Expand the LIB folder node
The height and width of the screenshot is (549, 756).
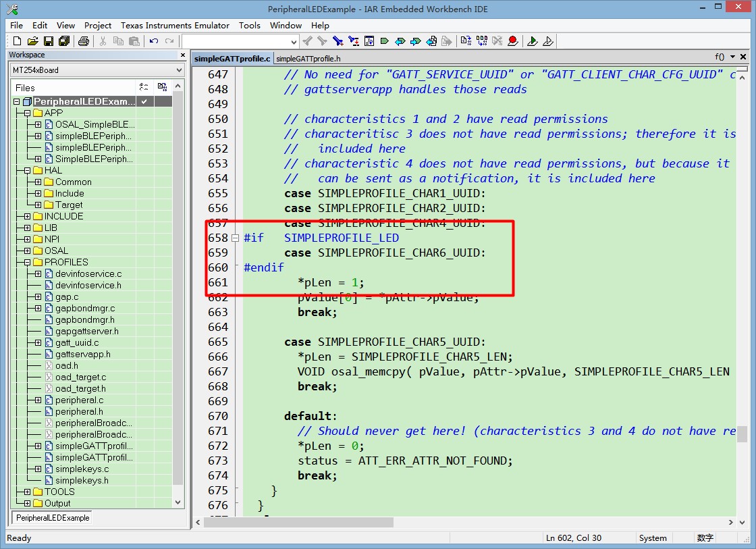coord(27,228)
